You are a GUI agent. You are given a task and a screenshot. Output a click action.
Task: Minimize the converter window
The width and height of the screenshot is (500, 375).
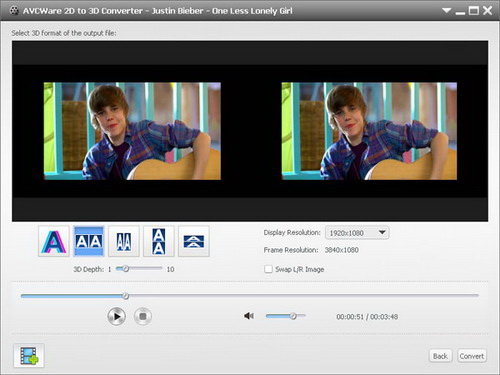coord(460,12)
